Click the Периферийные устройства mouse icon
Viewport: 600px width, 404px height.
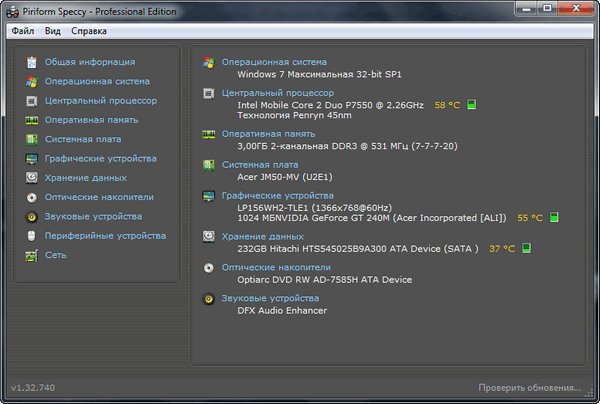(31, 236)
